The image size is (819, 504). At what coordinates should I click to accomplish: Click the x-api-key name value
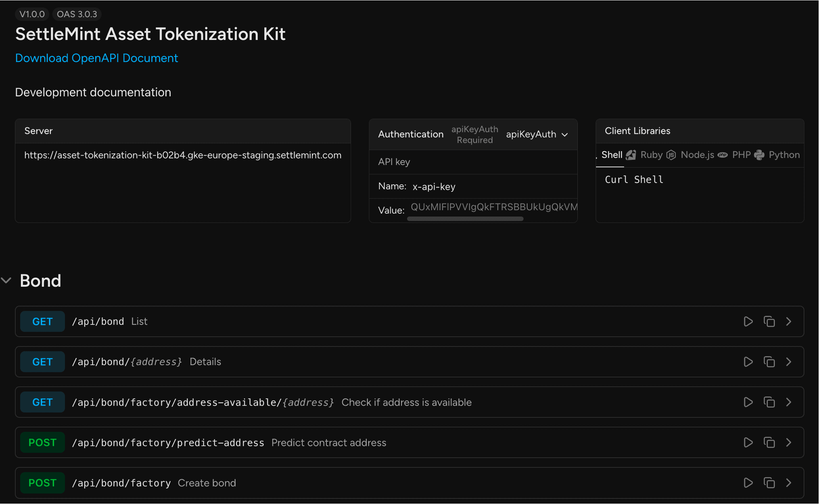coord(434,186)
